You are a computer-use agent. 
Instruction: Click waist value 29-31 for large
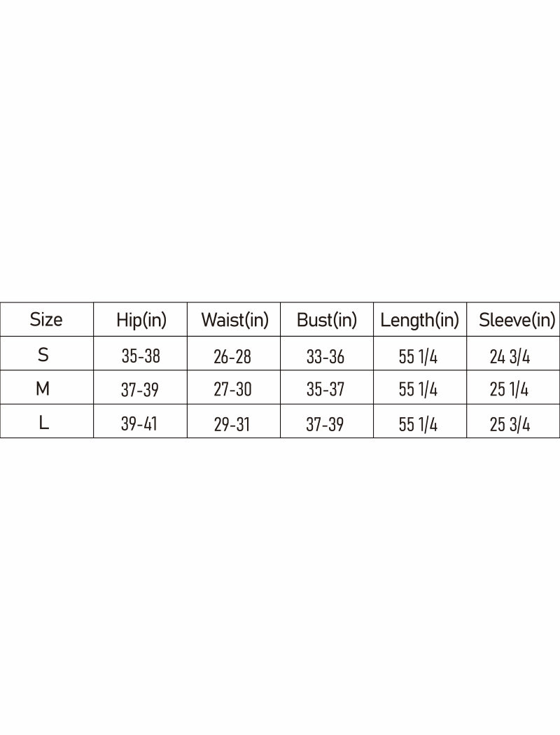point(232,424)
